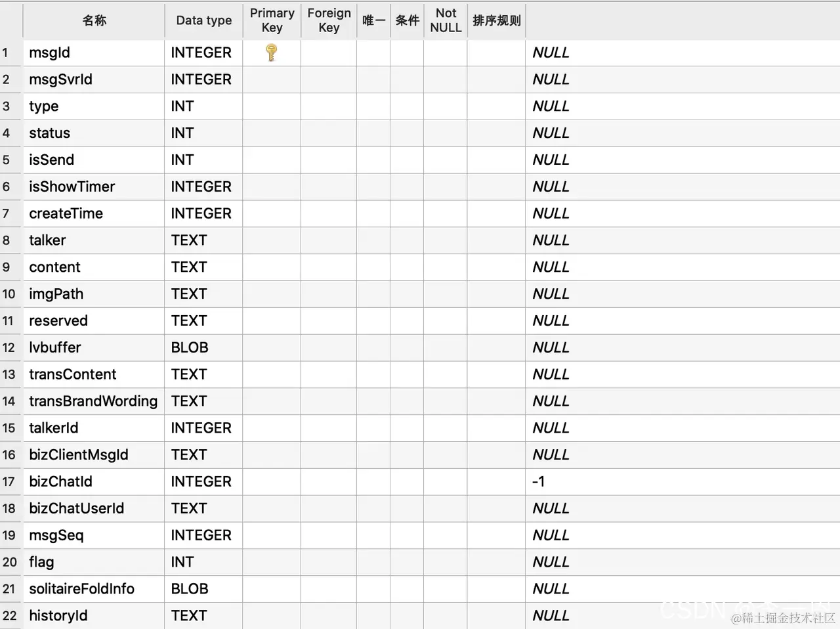The image size is (840, 629).
Task: Click the NULL default value of imgPath
Action: pyautogui.click(x=551, y=294)
